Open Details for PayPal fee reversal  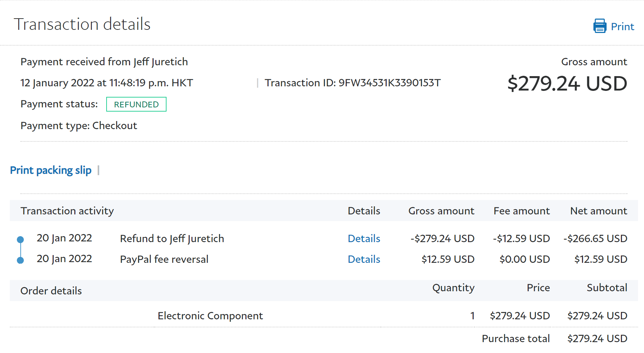[364, 259]
